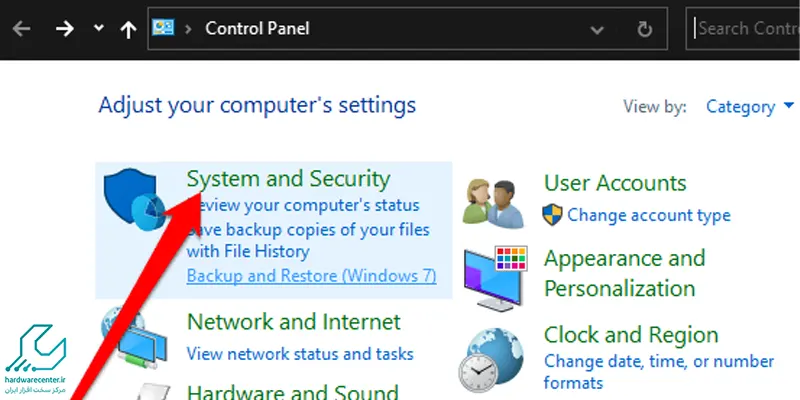Open System and Security category
Screen dimensions: 800x400
[288, 179]
